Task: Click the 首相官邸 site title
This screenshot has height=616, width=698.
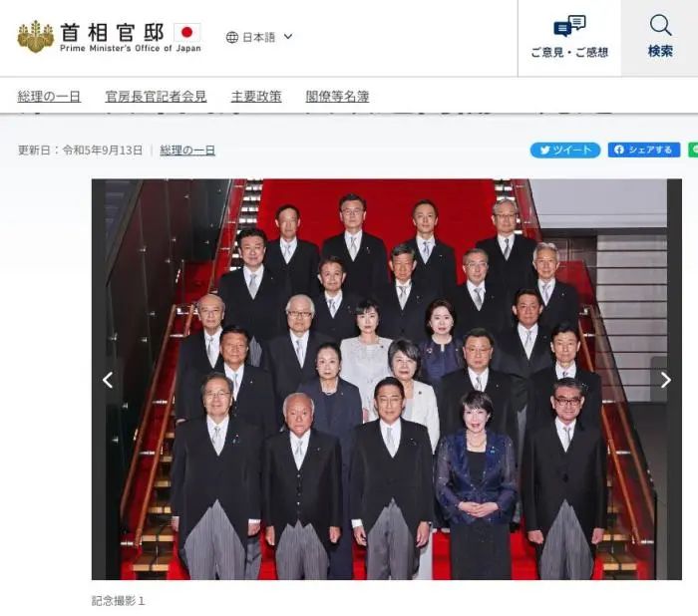Action: (x=112, y=32)
